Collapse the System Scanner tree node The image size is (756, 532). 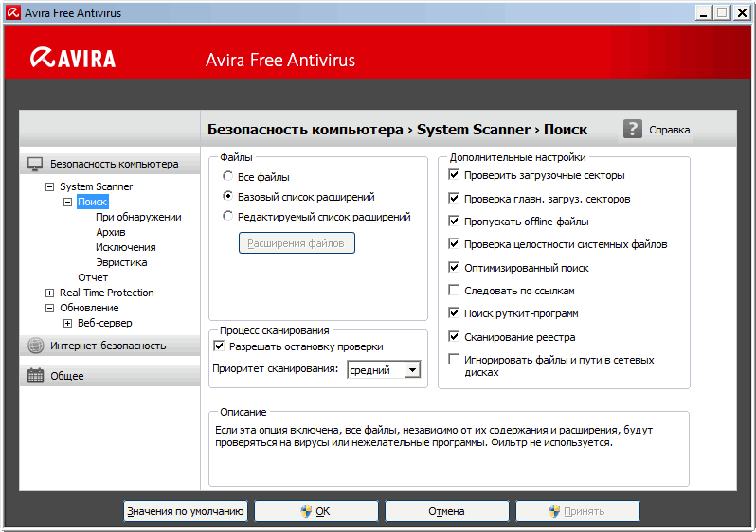[50, 186]
